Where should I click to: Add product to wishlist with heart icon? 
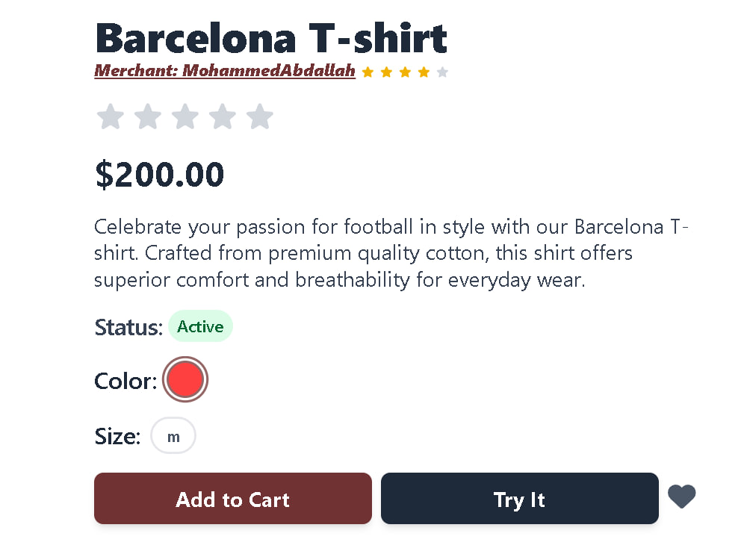pos(681,497)
